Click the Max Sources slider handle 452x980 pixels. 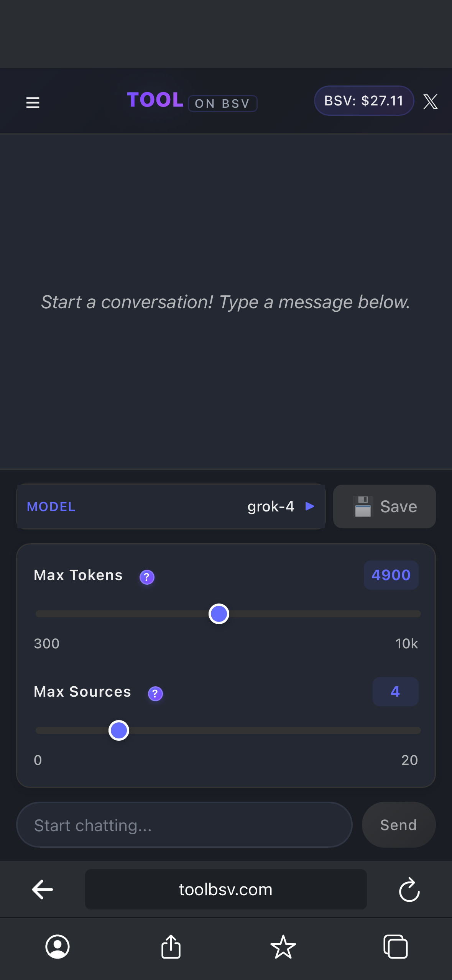point(119,730)
